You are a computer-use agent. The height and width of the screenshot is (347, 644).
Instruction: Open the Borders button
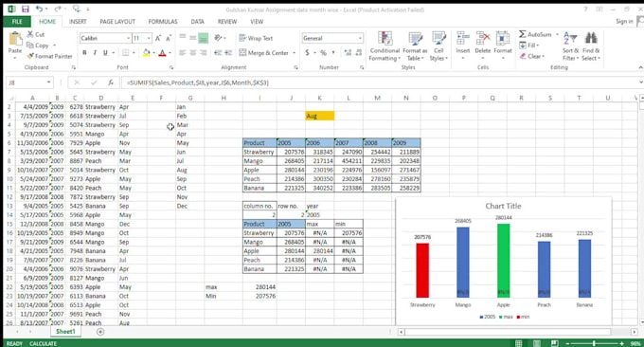[126, 53]
